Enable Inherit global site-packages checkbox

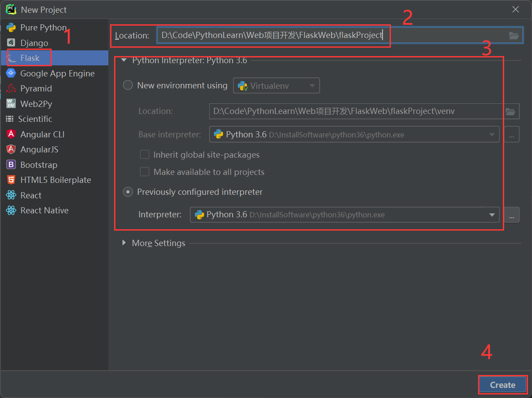point(144,155)
